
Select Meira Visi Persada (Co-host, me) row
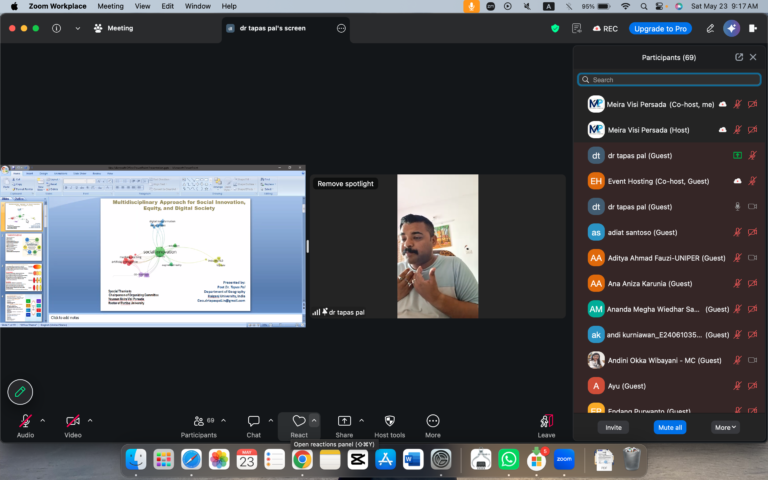[x=671, y=104]
